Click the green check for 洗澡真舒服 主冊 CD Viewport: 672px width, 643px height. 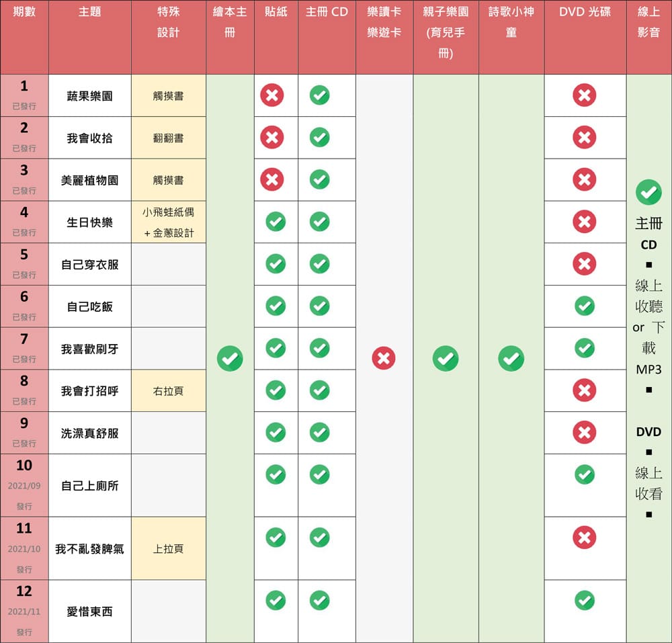[x=320, y=432]
